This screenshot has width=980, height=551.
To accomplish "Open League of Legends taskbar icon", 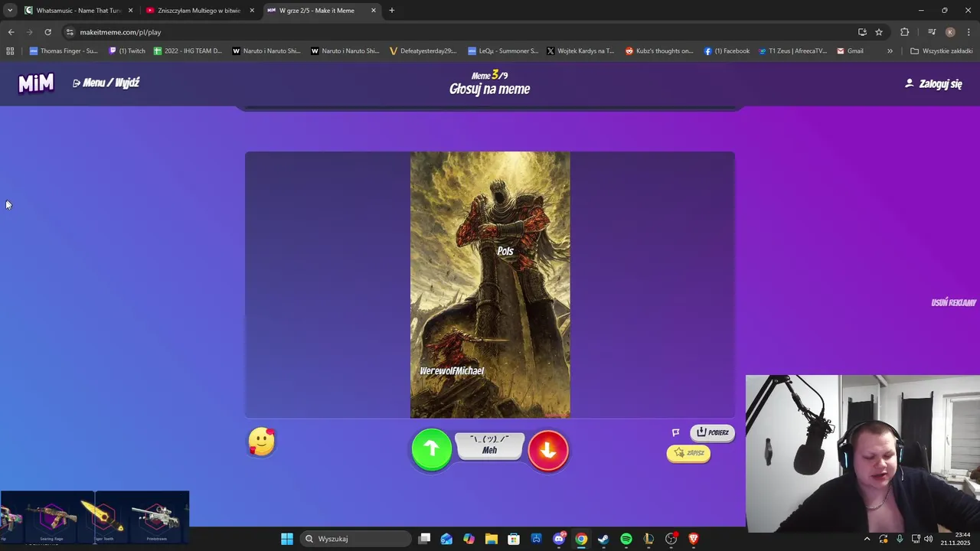I will pos(648,539).
